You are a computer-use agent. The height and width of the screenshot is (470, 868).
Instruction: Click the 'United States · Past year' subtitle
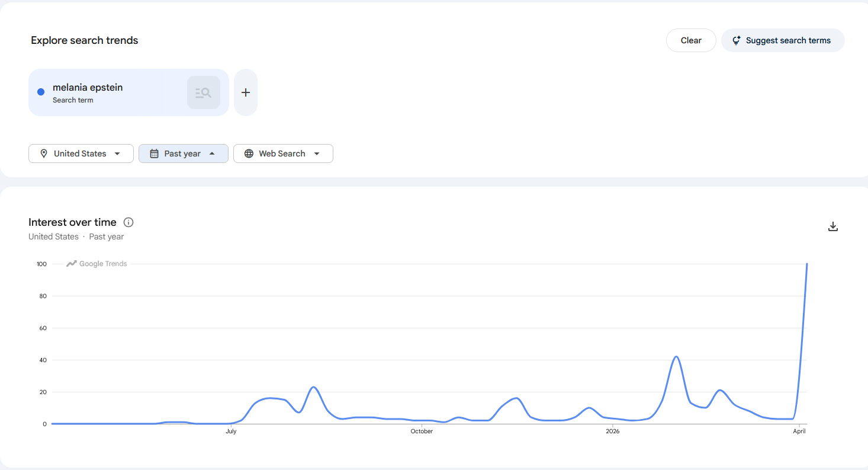click(x=76, y=236)
